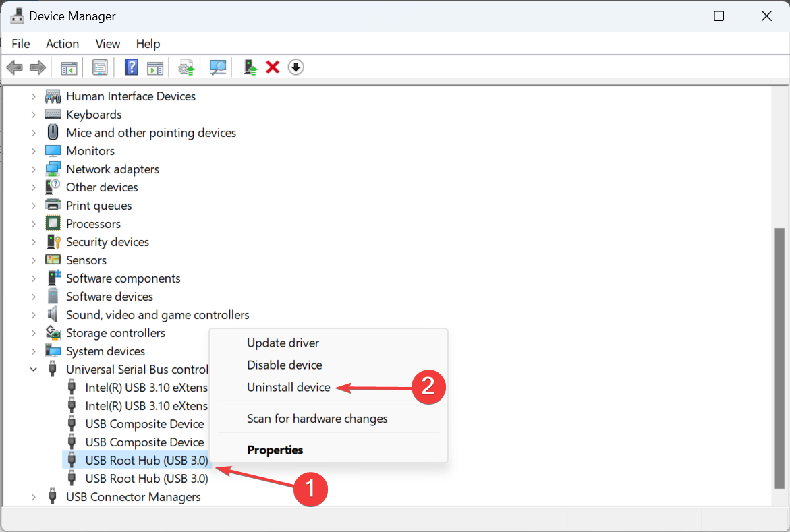Click the Processors chip icon
Screen dimensions: 790x532
(x=53, y=223)
